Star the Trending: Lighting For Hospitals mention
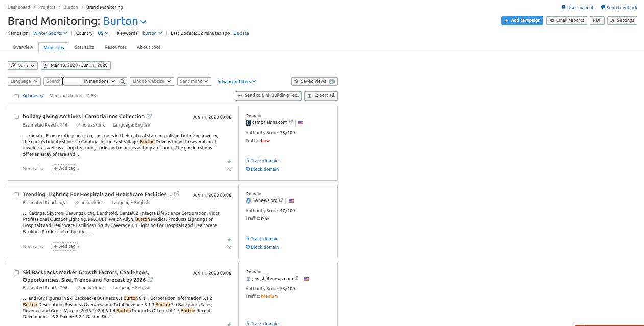This screenshot has width=644, height=326. pyautogui.click(x=229, y=240)
